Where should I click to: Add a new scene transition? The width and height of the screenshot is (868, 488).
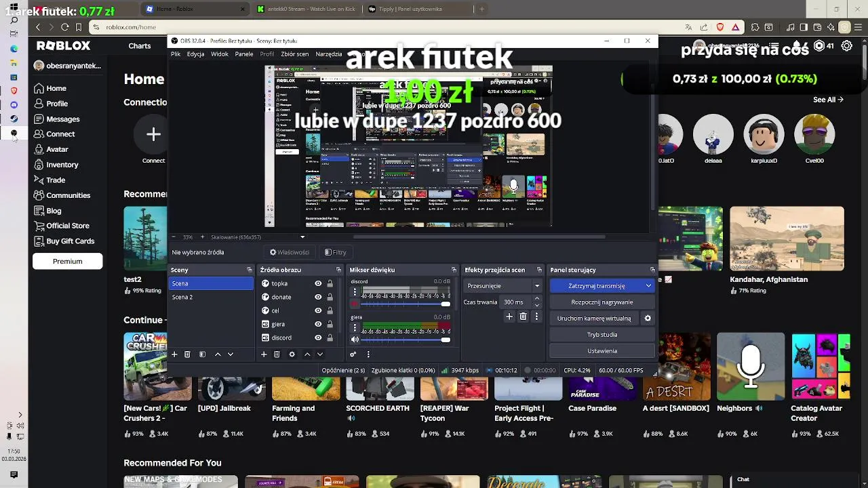pos(509,317)
